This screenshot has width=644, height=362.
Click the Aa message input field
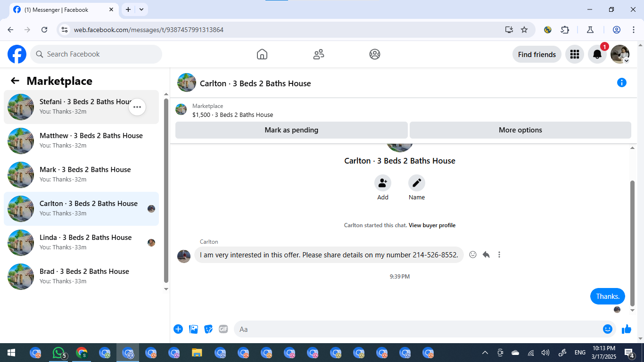click(425, 329)
